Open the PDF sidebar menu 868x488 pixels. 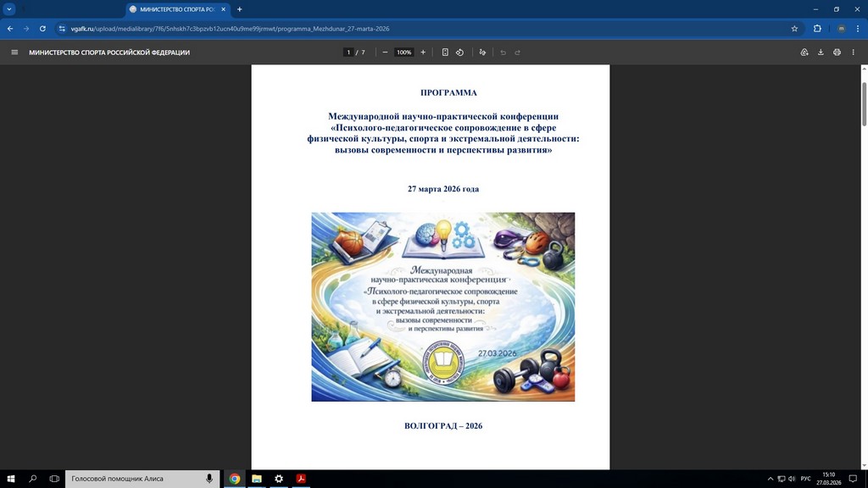tap(14, 53)
